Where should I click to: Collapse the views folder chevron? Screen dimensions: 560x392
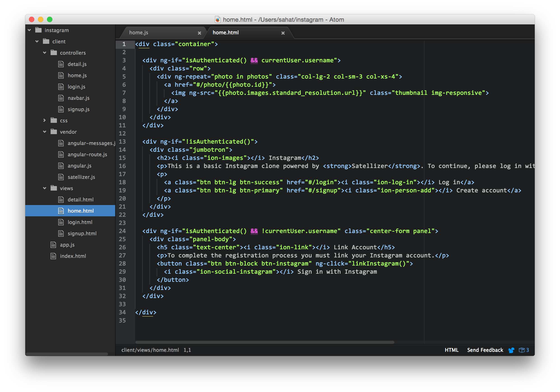pos(45,188)
